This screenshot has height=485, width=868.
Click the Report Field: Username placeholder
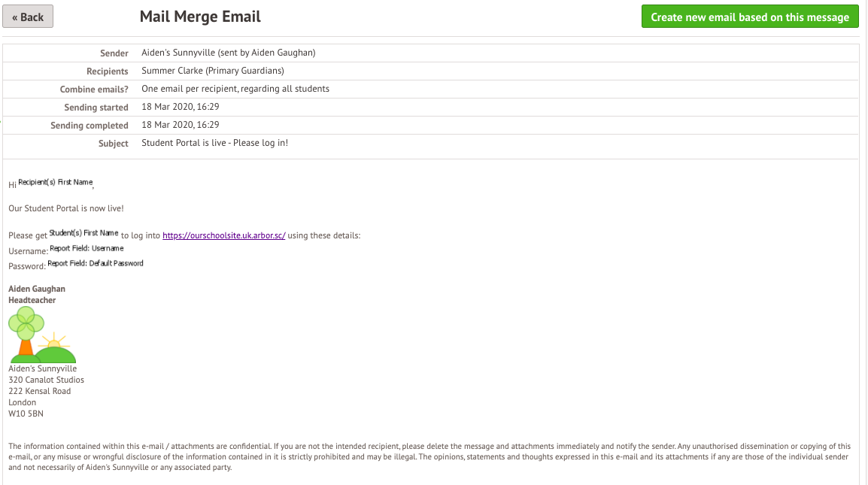coord(86,248)
